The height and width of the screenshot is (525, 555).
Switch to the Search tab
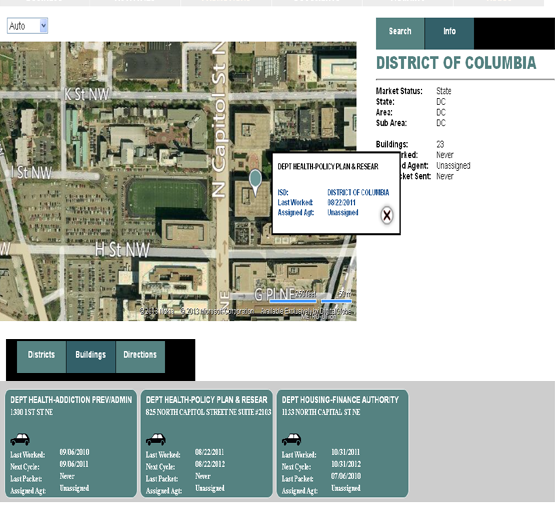400,33
